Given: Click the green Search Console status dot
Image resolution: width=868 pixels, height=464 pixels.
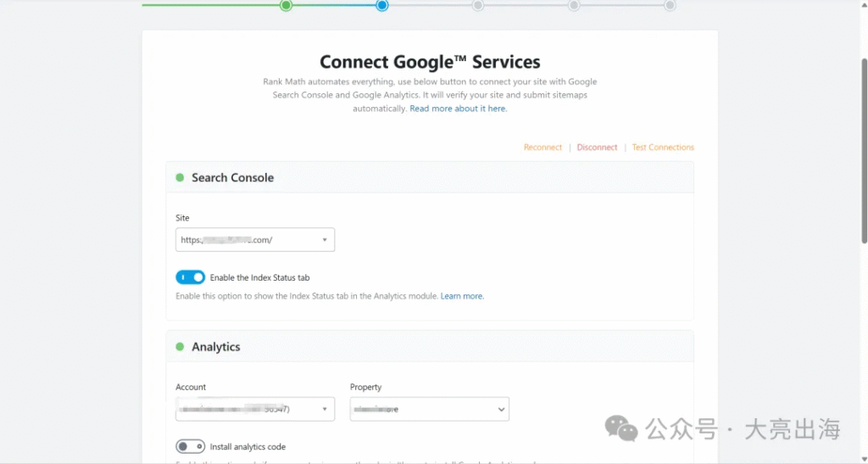Looking at the screenshot, I should tap(180, 178).
